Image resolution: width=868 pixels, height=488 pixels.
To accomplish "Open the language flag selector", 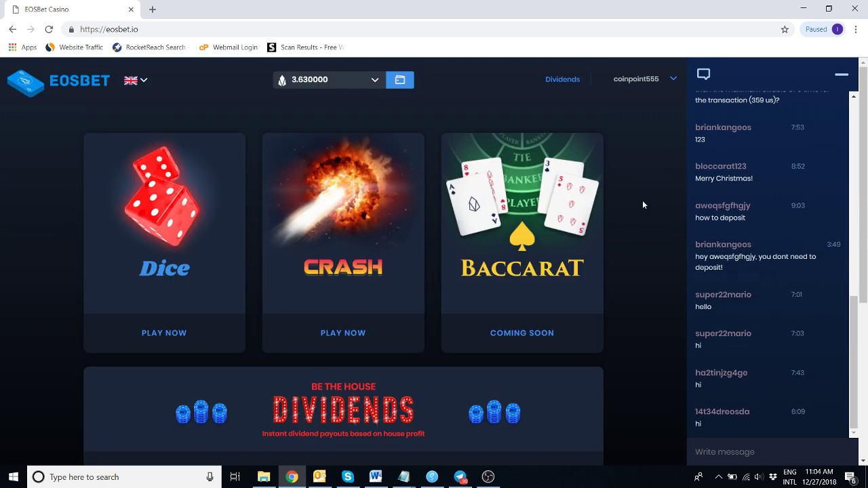I will [136, 80].
